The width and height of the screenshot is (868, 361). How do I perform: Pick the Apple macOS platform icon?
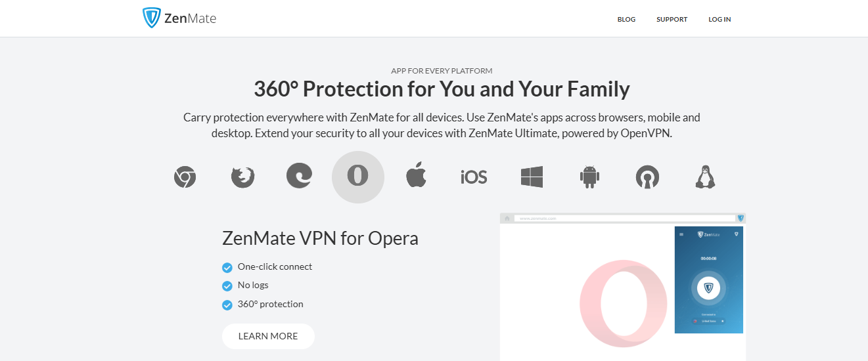pos(416,176)
